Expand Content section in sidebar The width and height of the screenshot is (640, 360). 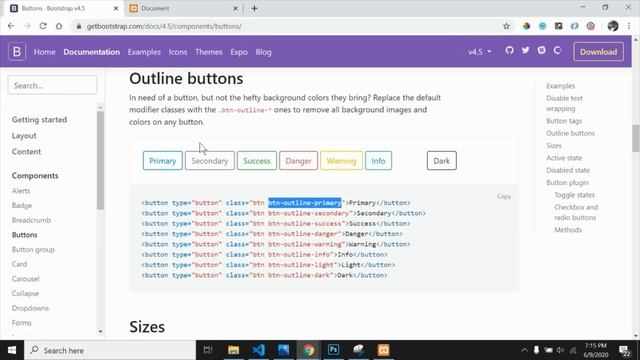tap(26, 151)
